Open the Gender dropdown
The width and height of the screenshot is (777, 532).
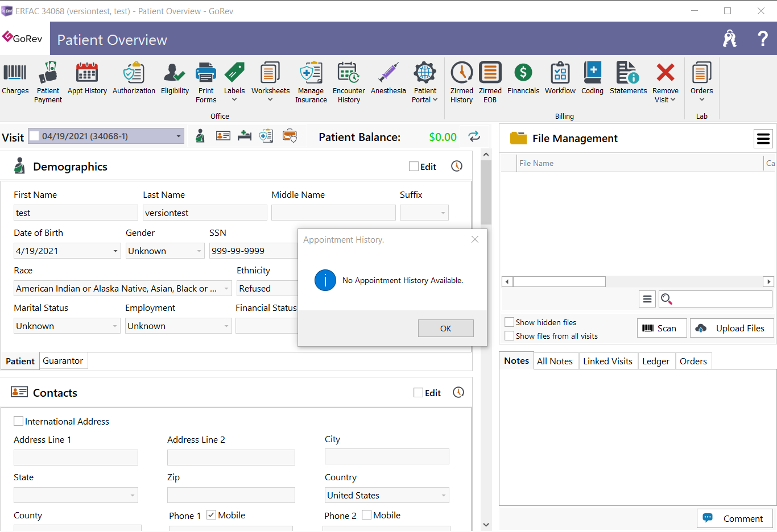199,251
